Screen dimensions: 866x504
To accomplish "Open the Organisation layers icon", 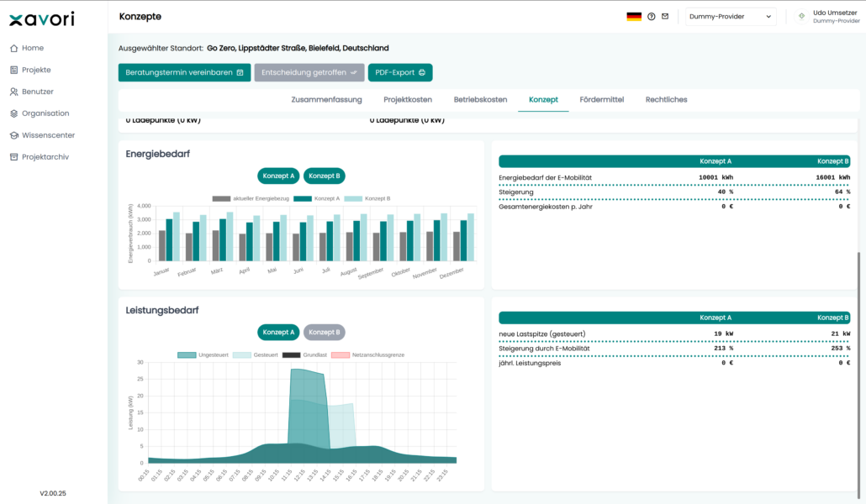I will [13, 113].
